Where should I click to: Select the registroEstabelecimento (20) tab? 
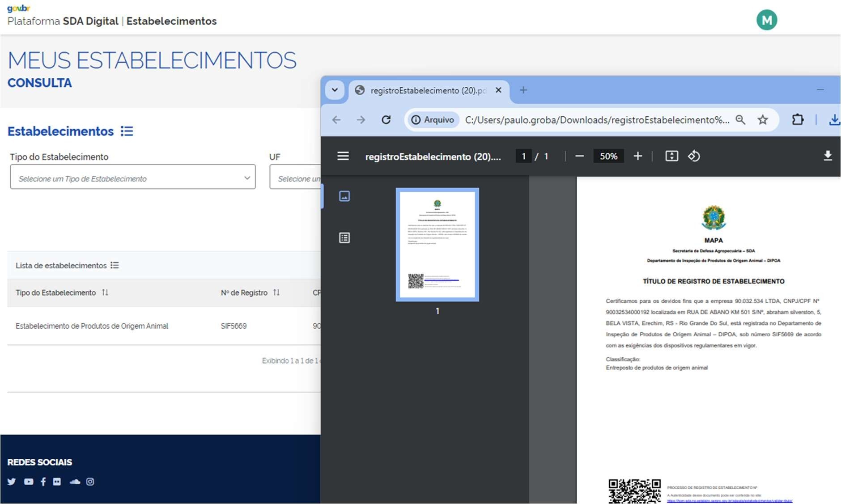click(427, 91)
